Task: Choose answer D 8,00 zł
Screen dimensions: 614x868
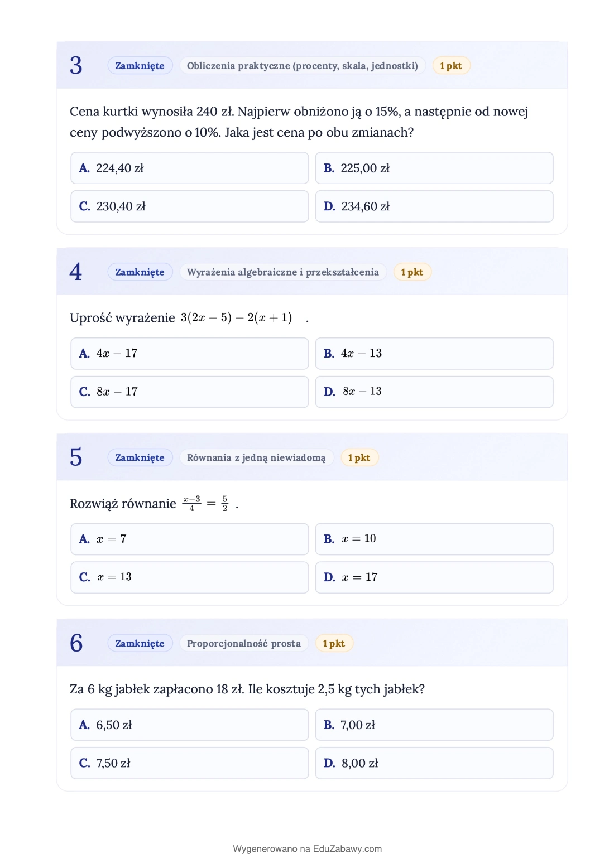Action: (x=434, y=763)
